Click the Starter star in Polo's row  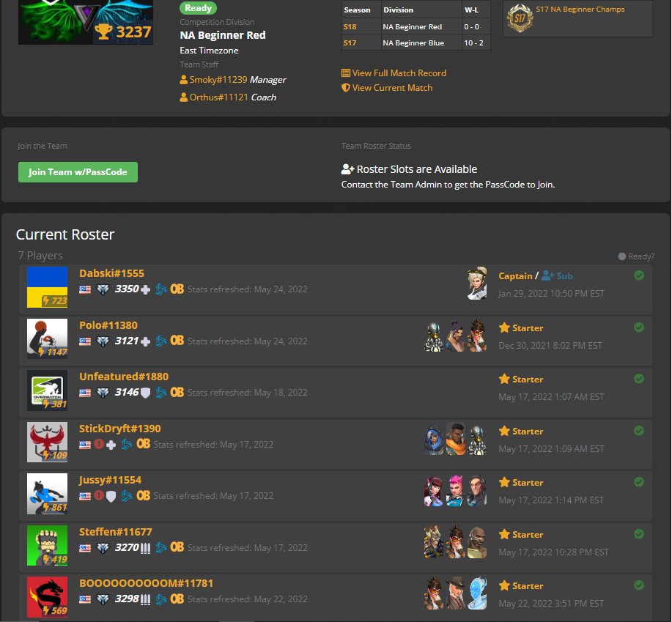click(504, 327)
